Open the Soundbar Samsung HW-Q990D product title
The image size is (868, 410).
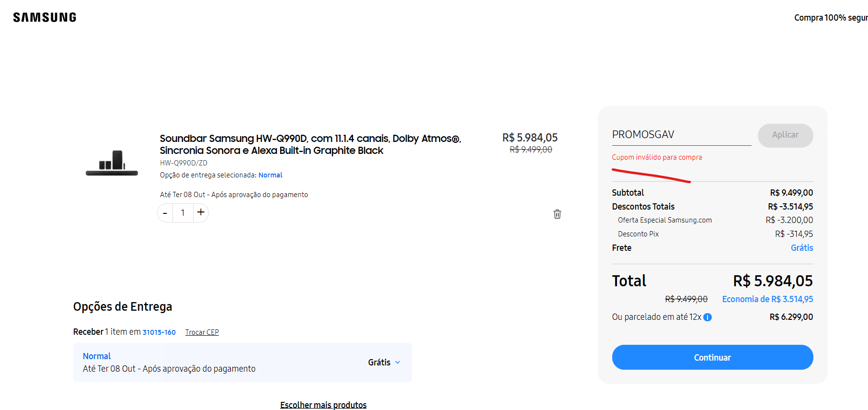310,144
